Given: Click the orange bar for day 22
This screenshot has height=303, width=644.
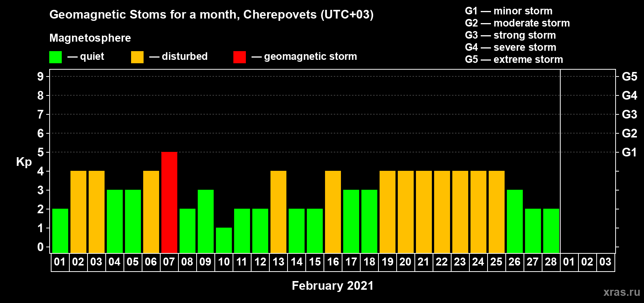Looking at the screenshot, I should click(x=442, y=212).
